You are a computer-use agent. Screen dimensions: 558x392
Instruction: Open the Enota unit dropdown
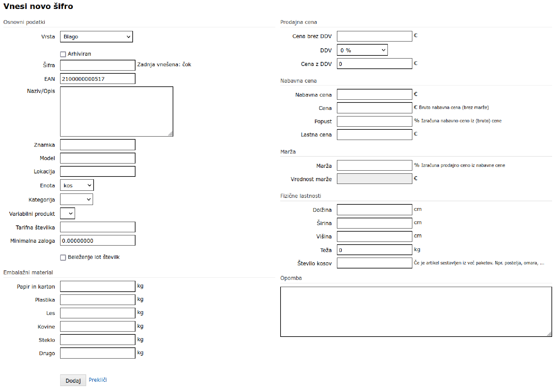point(77,185)
